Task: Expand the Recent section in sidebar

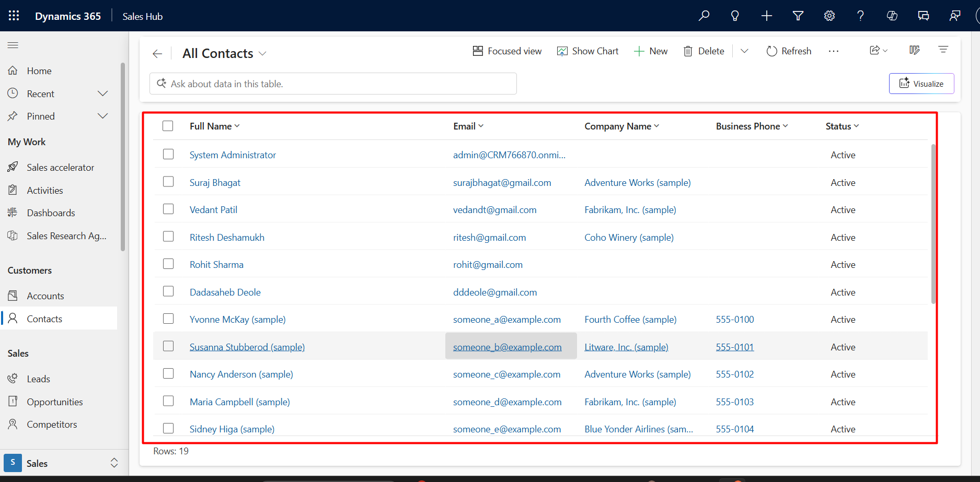Action: 102,93
